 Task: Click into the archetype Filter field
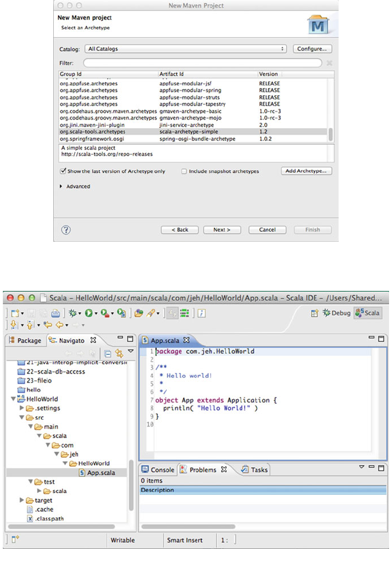click(x=203, y=63)
